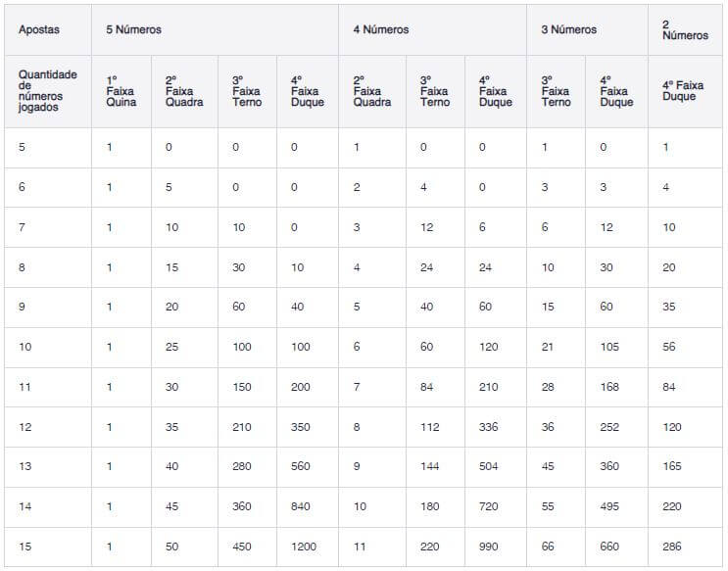Select the 5 Números header cell
This screenshot has height=571, width=728.
point(134,29)
